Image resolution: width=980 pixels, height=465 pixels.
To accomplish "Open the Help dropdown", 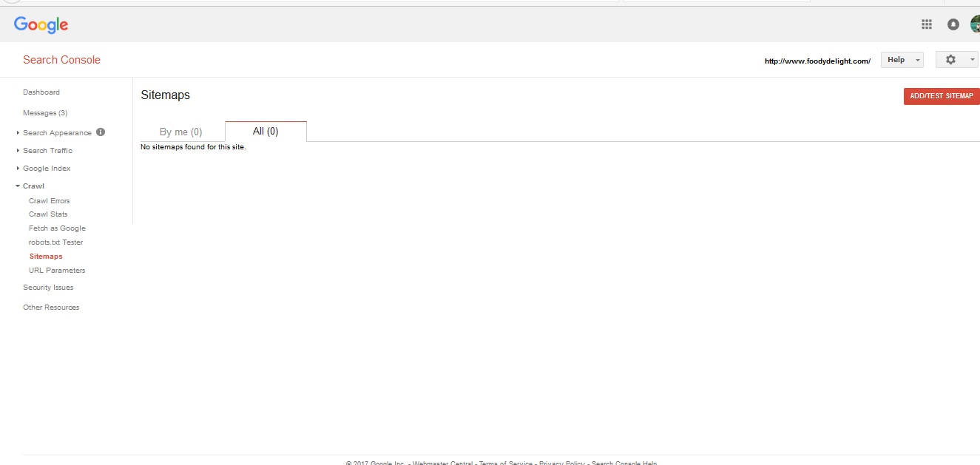I will tap(902, 60).
